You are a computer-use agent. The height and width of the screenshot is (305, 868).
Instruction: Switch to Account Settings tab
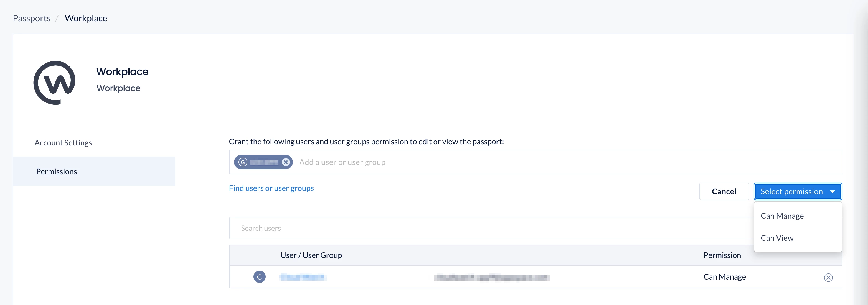tap(63, 143)
